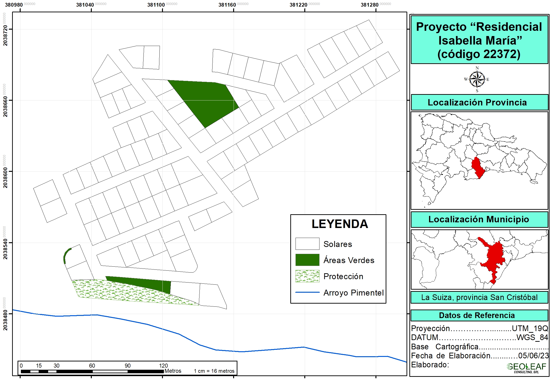
Task: Click the 381100 top coordinate label
Action: tap(156, 5)
